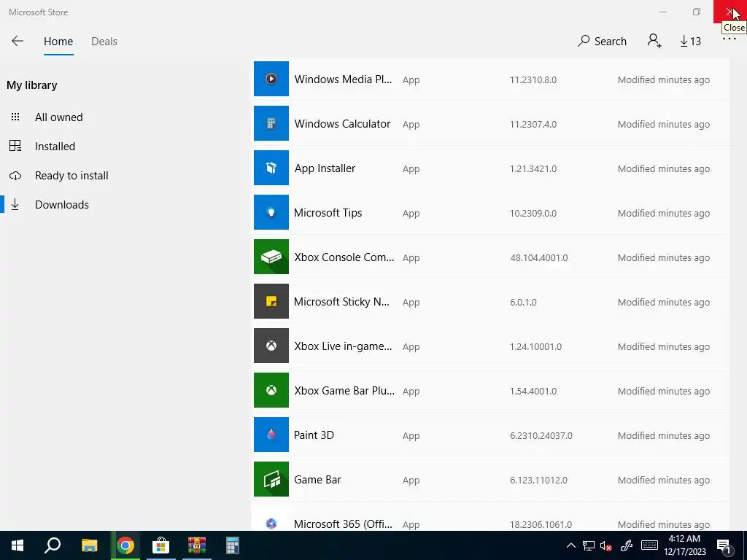Open the Home tab
The image size is (747, 560).
click(58, 42)
